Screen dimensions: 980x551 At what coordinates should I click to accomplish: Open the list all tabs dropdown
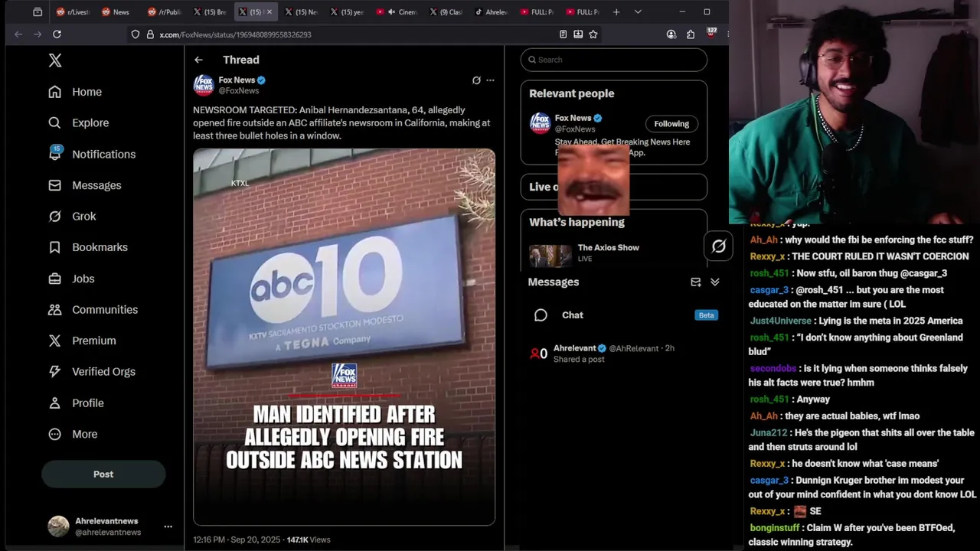pyautogui.click(x=638, y=12)
